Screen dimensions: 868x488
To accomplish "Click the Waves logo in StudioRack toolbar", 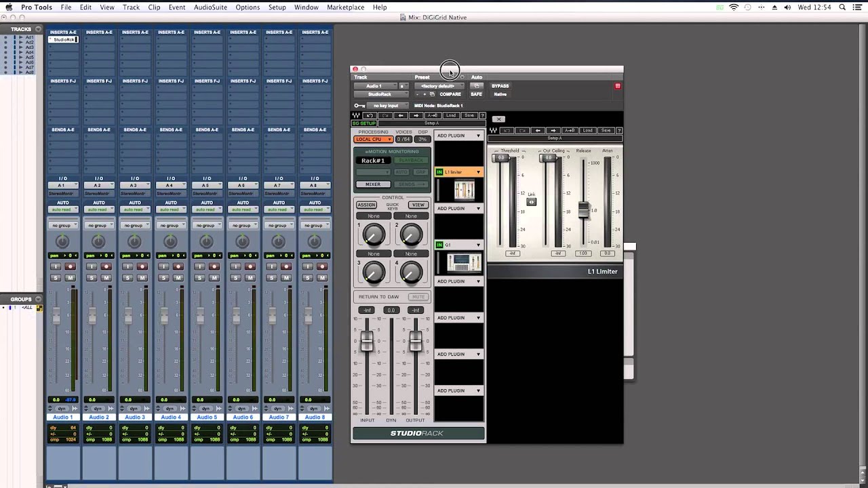I will pyautogui.click(x=356, y=115).
